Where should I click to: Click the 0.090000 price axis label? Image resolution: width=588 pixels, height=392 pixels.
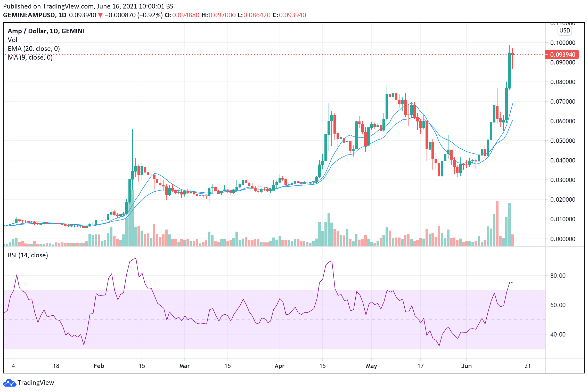(x=563, y=62)
